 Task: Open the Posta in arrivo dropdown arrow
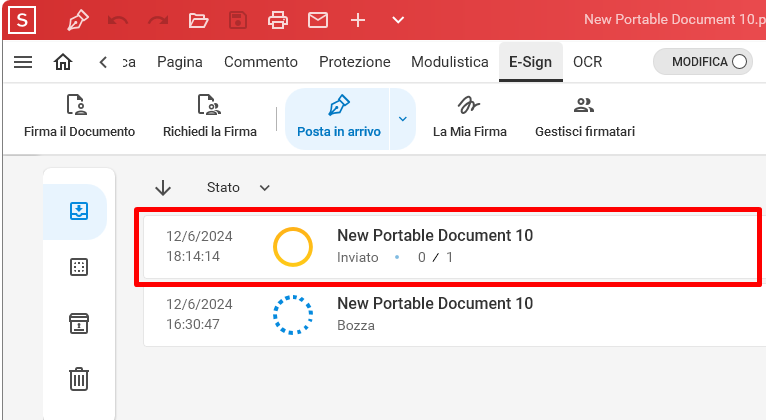[403, 119]
